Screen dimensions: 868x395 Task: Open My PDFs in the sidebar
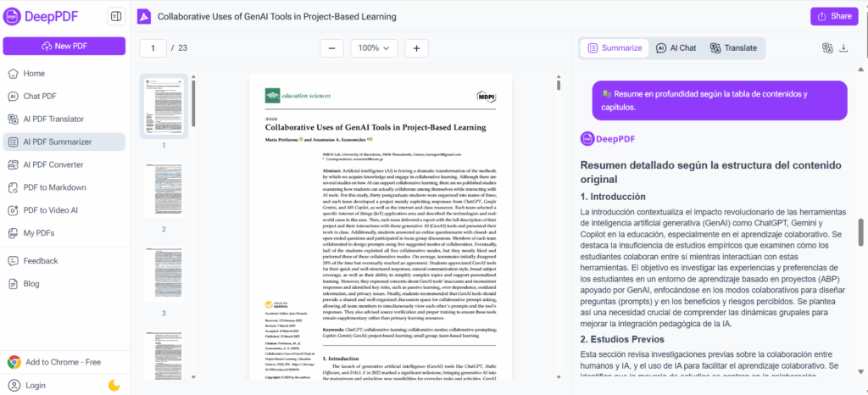(64, 233)
